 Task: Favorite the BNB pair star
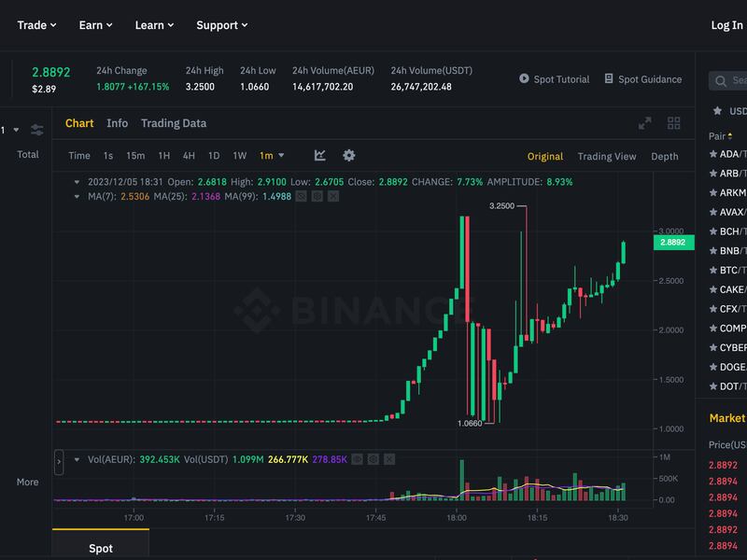pyautogui.click(x=713, y=251)
